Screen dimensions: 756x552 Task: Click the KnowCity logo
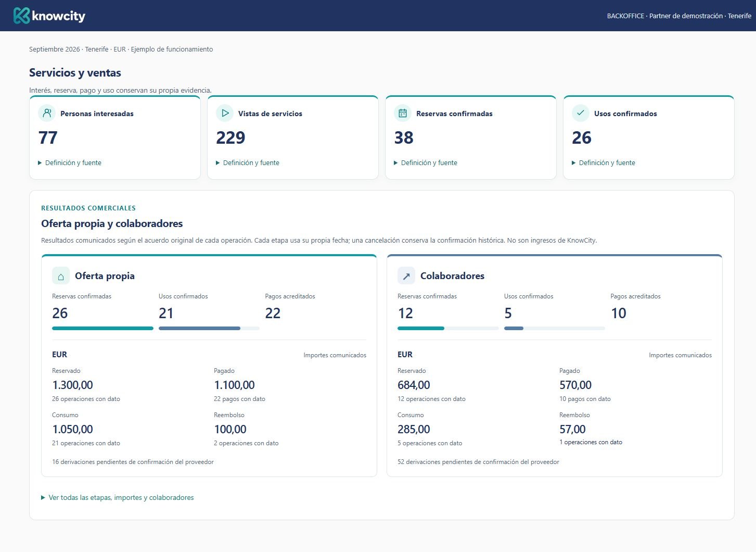click(49, 16)
